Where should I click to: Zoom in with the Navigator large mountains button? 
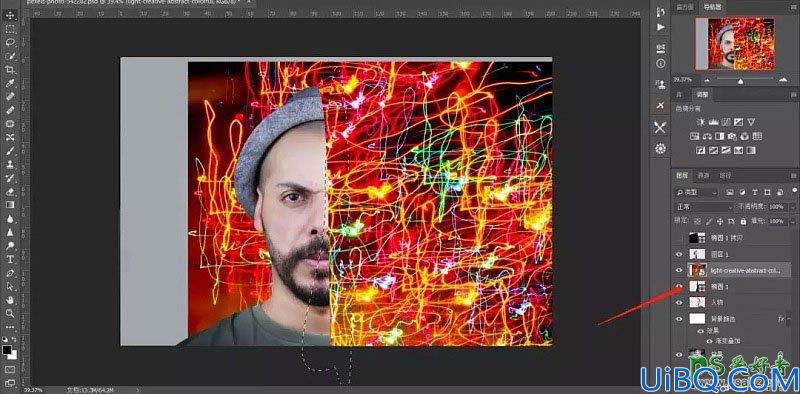783,80
